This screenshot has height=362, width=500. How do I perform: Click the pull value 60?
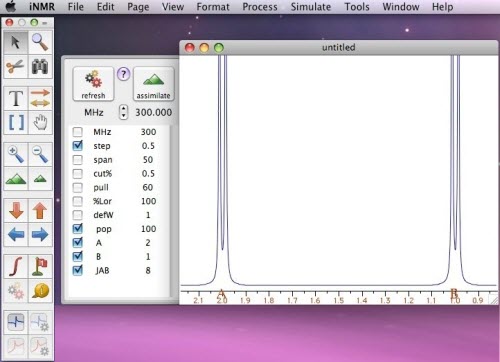(148, 187)
